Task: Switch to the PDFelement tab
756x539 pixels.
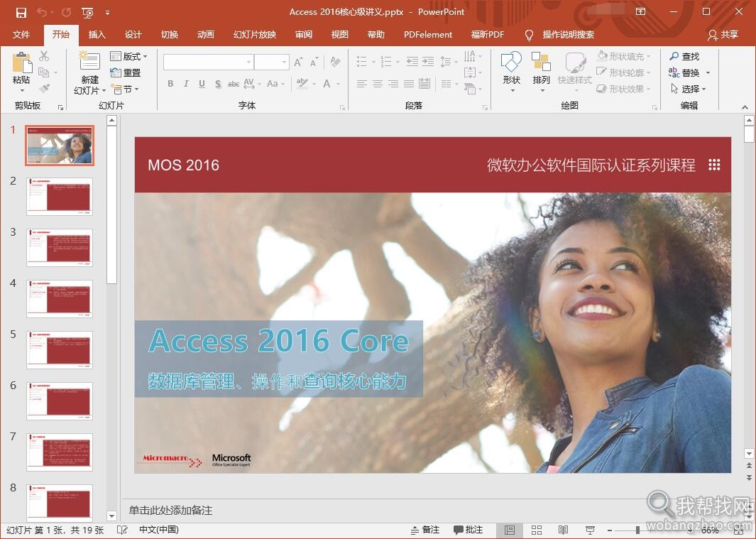Action: coord(428,35)
